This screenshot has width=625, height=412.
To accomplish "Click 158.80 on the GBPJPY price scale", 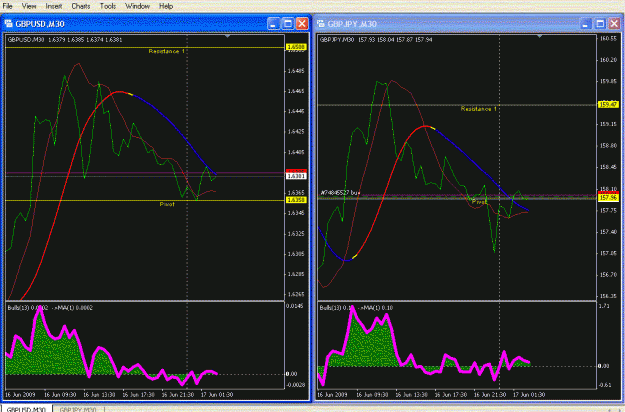I will coord(608,146).
